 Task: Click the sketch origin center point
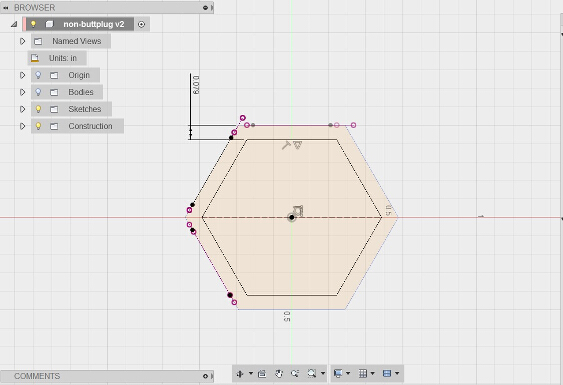click(292, 217)
